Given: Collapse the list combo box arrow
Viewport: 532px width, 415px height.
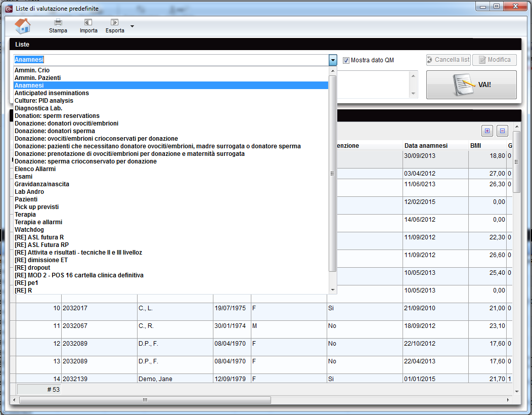Looking at the screenshot, I should (x=333, y=60).
